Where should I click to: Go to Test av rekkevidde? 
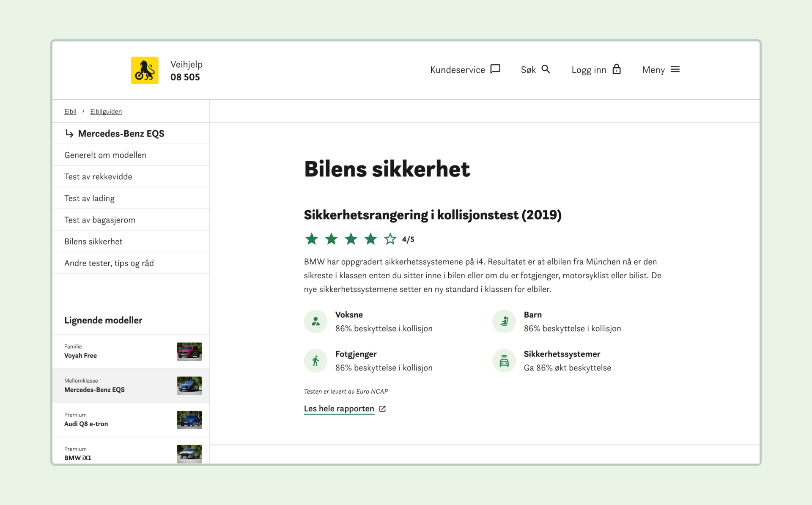click(x=131, y=176)
